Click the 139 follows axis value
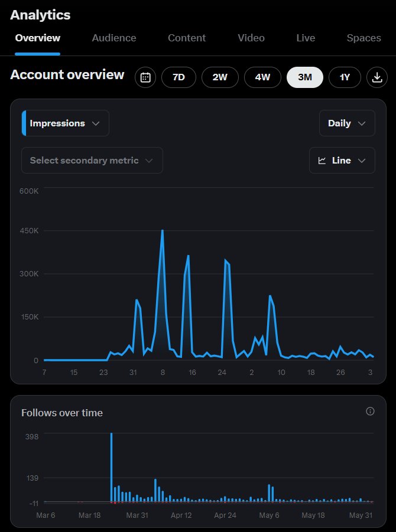The width and height of the screenshot is (396, 532). tap(33, 478)
